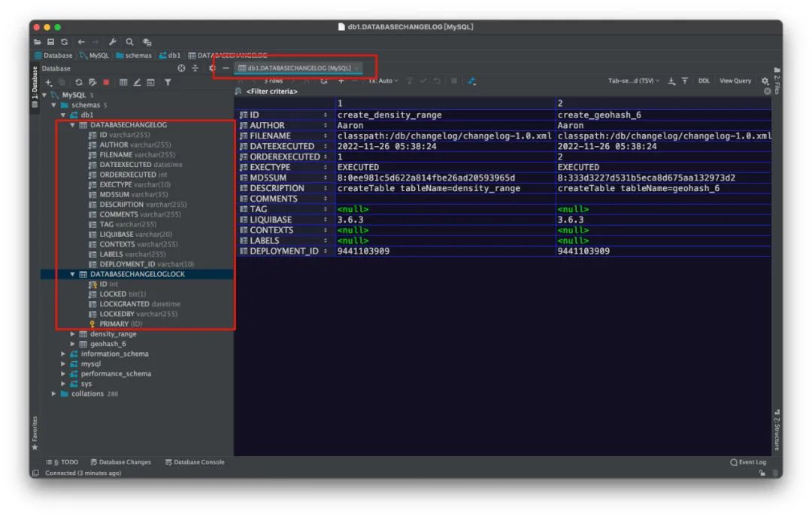Screen dimensions: 812x517
Task: Open the Database Console tab at bottom
Action: (x=195, y=462)
